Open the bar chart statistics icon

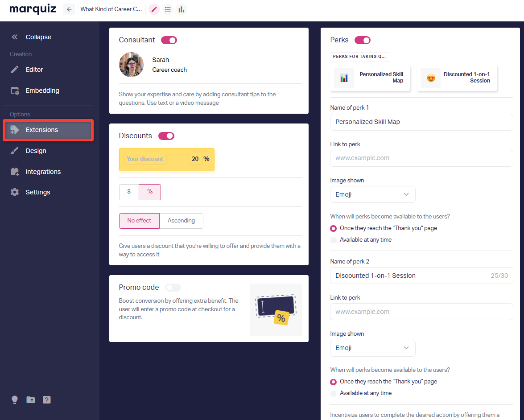(181, 9)
